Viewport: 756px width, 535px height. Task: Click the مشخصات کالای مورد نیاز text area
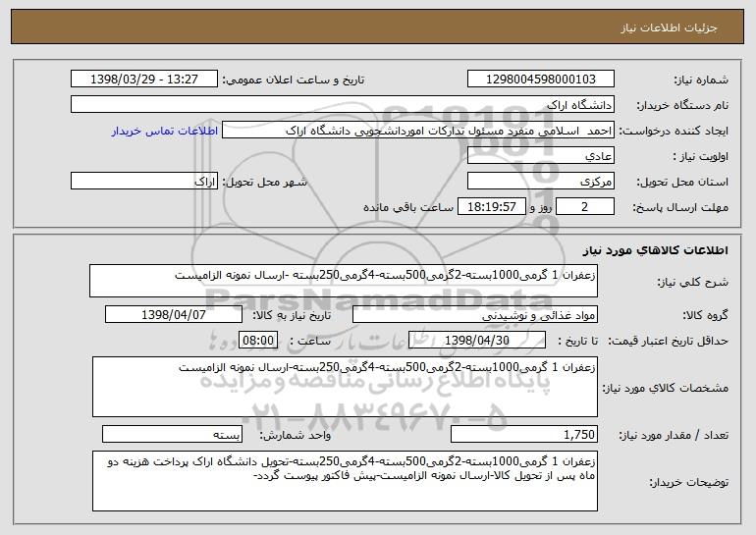345,387
